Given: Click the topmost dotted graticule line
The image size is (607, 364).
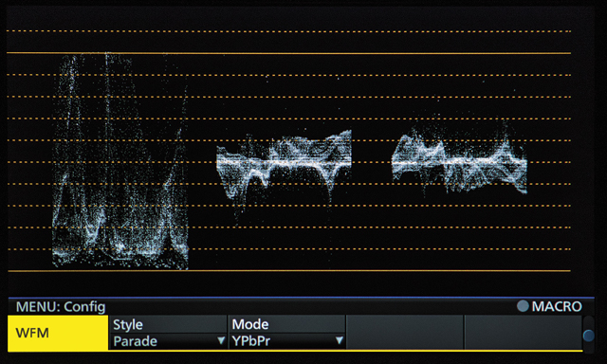Looking at the screenshot, I should pos(288,31).
